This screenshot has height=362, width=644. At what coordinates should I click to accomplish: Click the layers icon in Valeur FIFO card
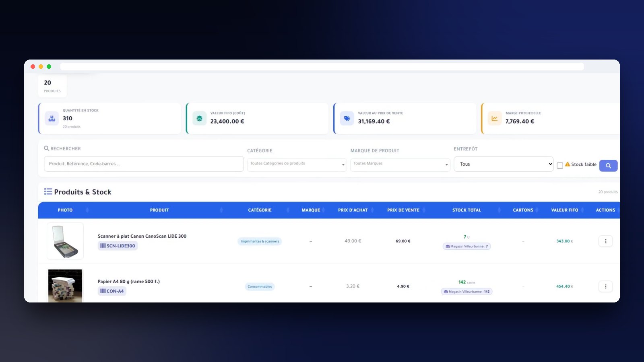[199, 118]
